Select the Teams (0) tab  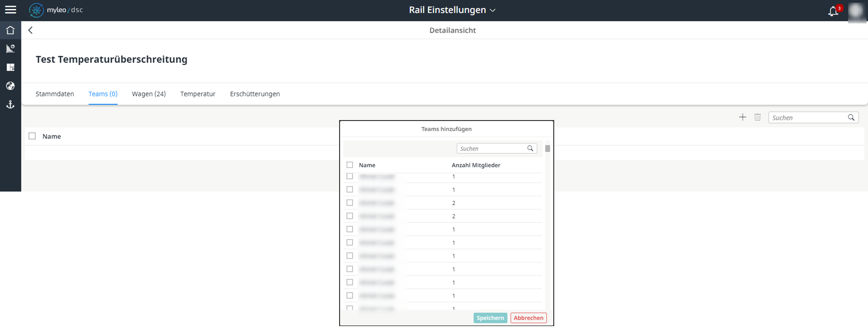tap(103, 94)
